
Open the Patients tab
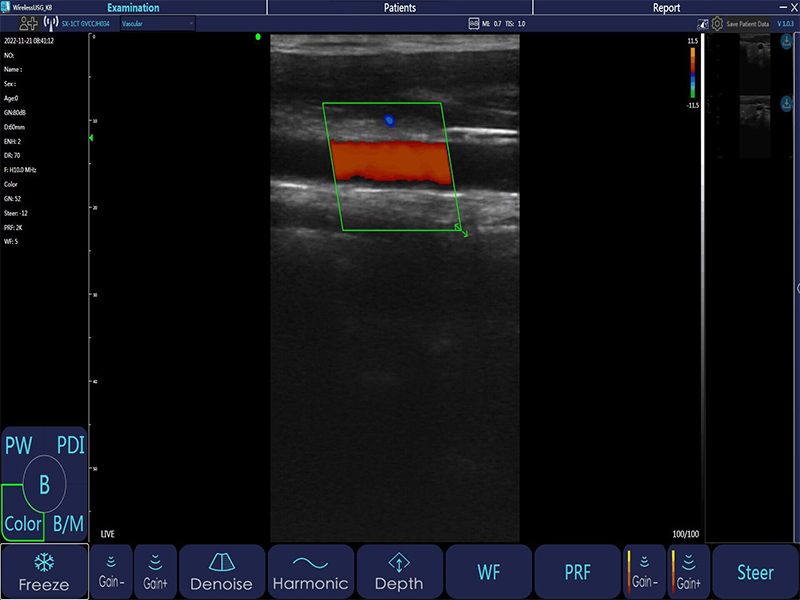click(x=400, y=7)
